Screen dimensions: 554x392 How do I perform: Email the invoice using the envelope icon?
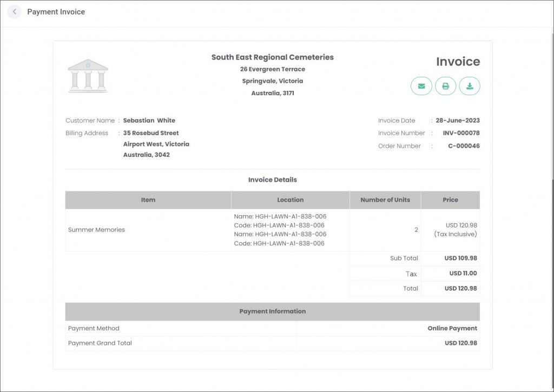click(x=421, y=86)
